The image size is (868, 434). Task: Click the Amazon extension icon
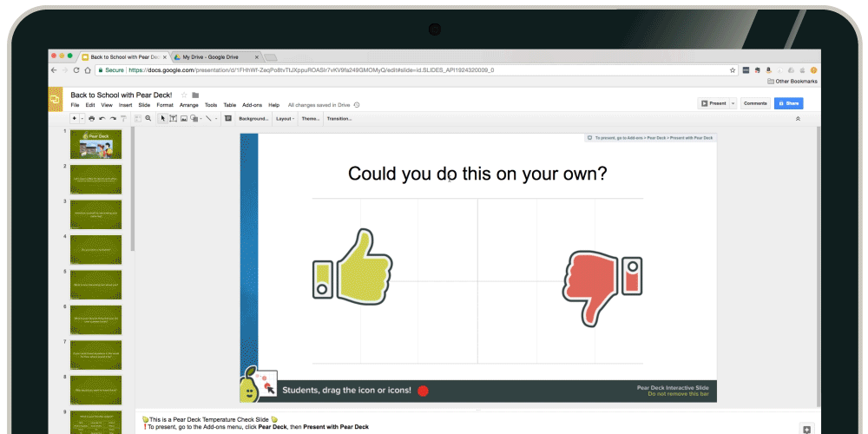768,70
